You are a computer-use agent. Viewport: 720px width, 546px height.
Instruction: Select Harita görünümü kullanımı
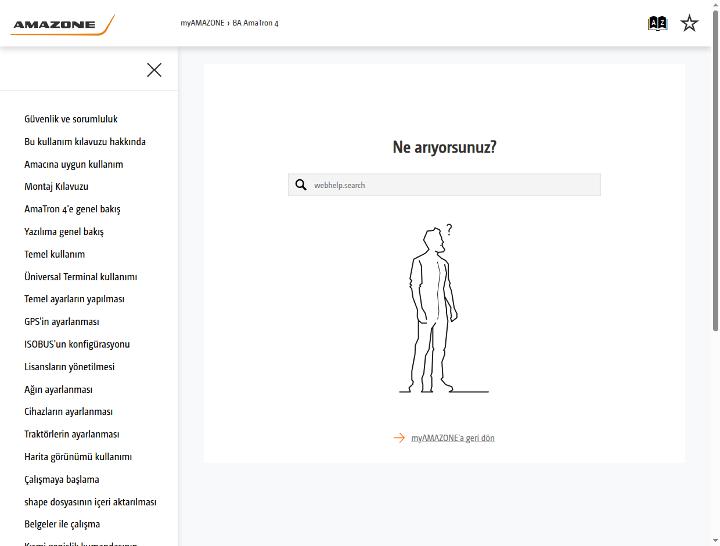tap(78, 456)
